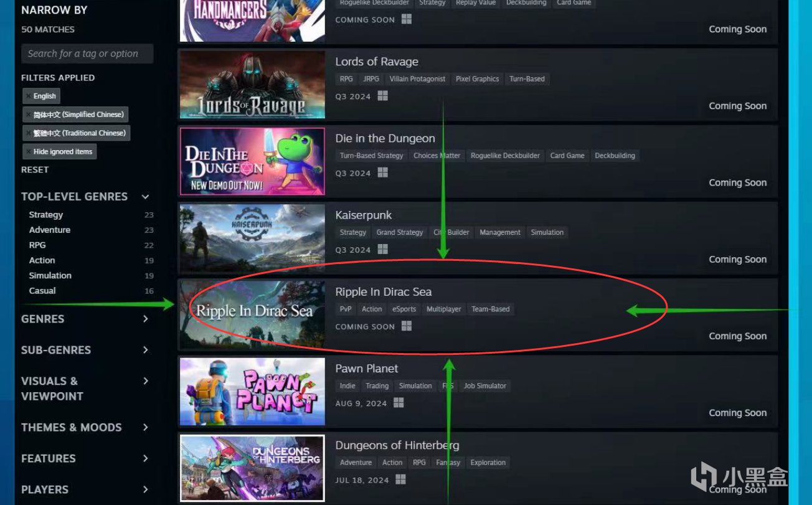Collapse the Top-Level Genres section

point(145,197)
